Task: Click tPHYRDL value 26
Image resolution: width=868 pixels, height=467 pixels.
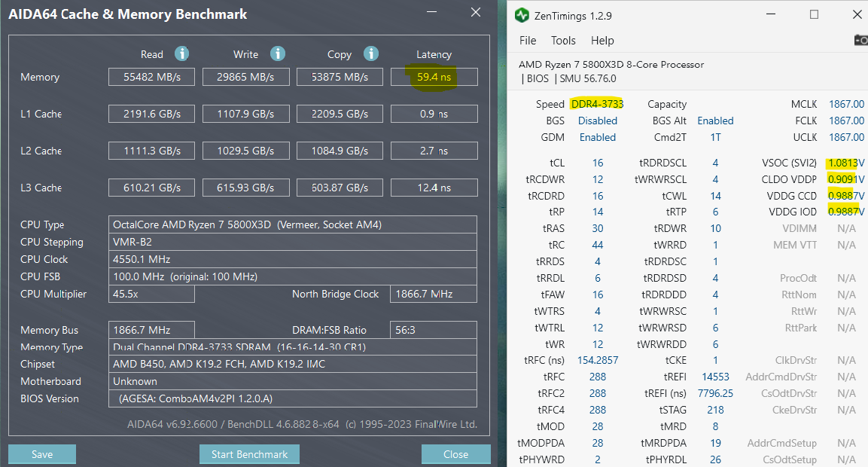Action: coord(715,459)
